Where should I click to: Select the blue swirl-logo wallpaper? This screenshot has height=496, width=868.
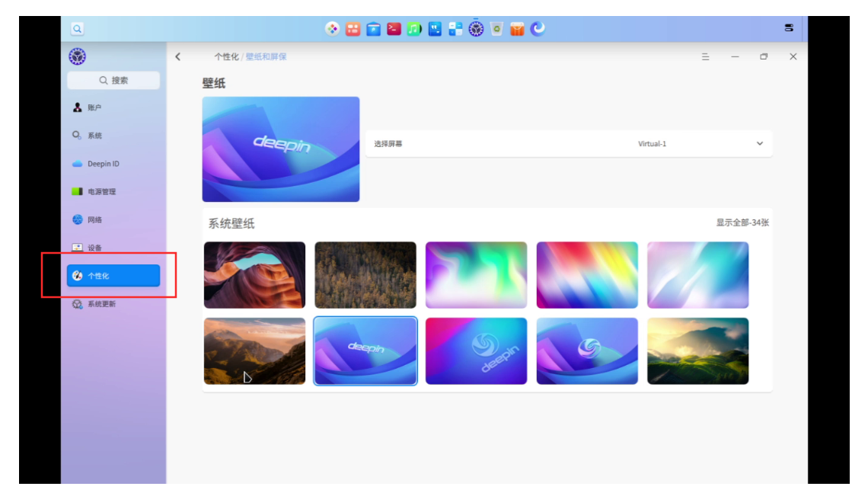(587, 350)
